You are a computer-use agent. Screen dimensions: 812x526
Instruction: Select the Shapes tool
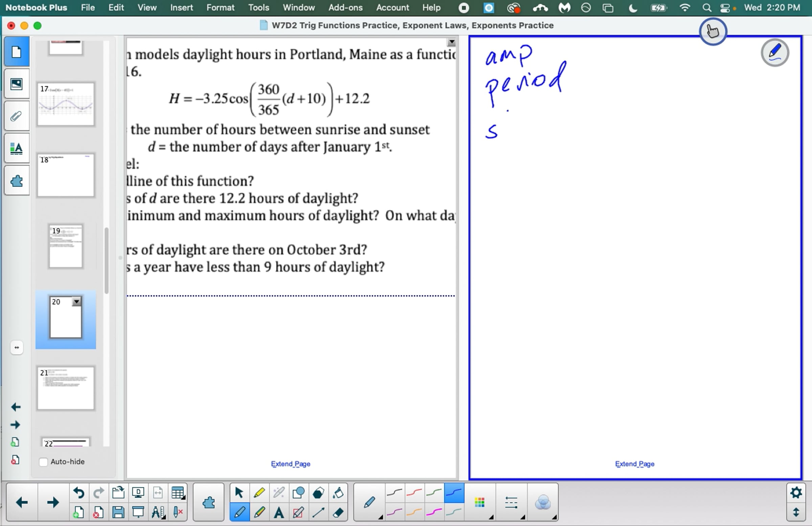coord(298,493)
